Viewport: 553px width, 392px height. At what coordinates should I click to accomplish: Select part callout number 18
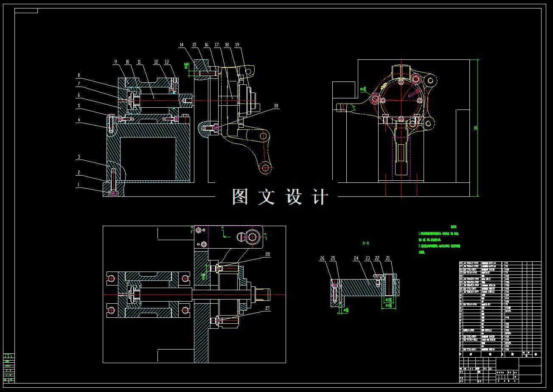pyautogui.click(x=227, y=45)
